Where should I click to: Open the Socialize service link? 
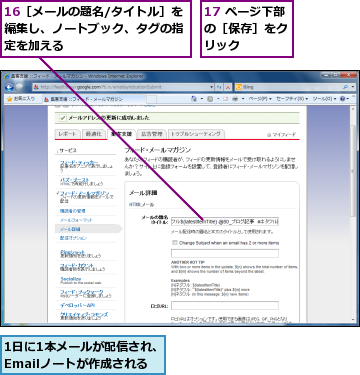coord(71,279)
